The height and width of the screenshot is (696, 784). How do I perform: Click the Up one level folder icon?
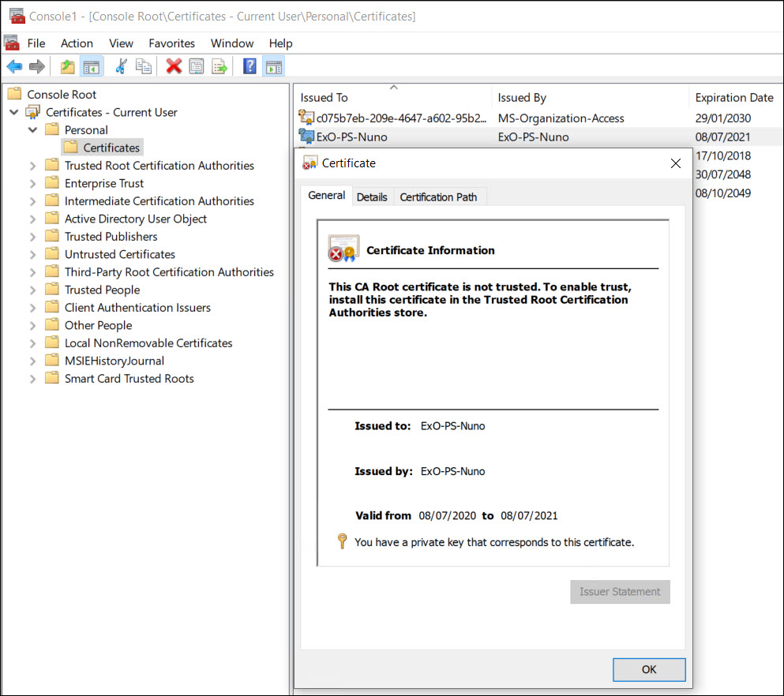pos(67,66)
